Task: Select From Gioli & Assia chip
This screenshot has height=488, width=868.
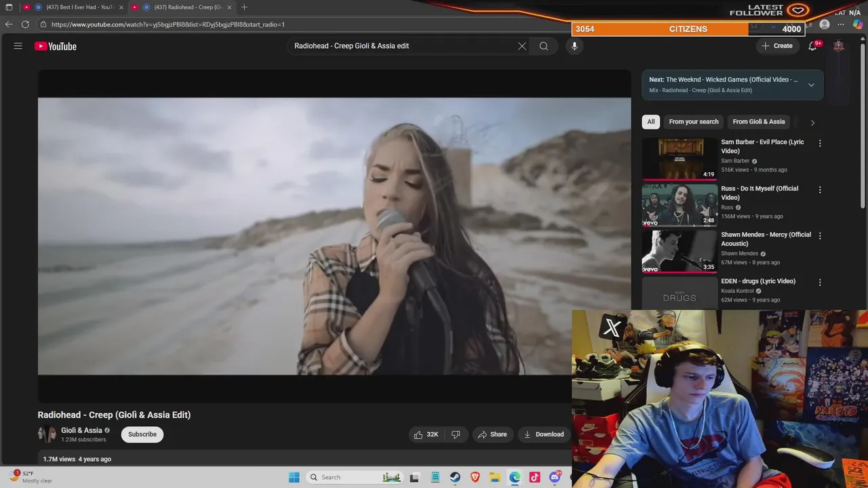Action: tap(759, 122)
